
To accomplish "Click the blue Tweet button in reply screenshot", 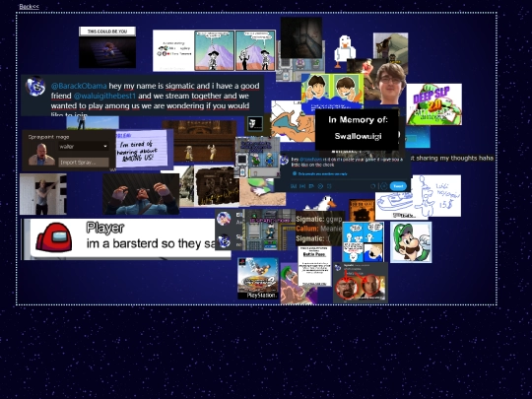I will 398,186.
